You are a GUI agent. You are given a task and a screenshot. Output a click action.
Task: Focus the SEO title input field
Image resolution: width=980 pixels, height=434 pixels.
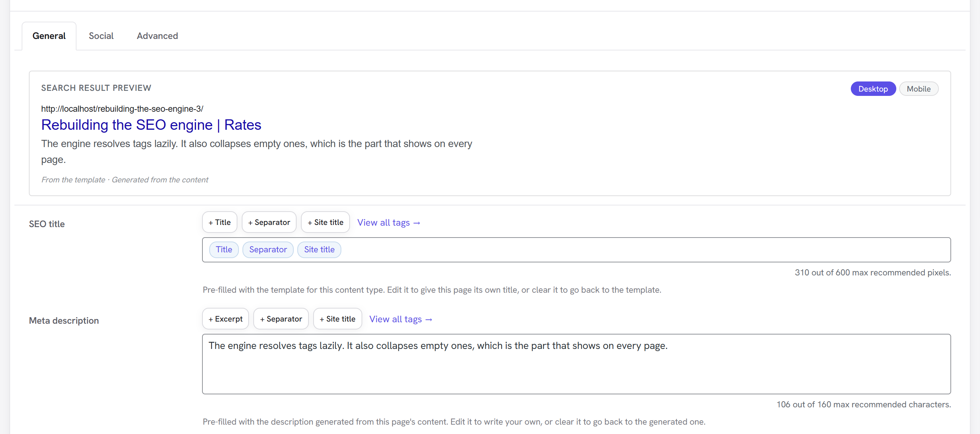(x=576, y=250)
